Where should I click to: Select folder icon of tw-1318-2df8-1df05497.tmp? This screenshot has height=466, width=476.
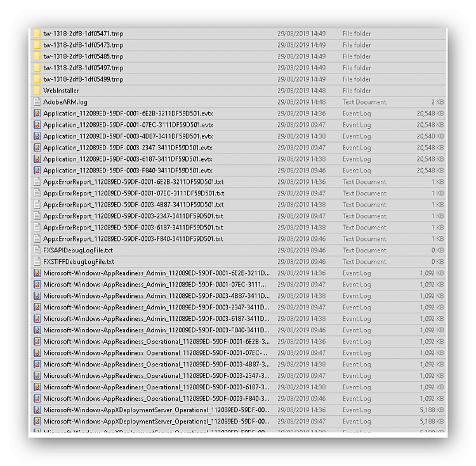tap(37, 68)
